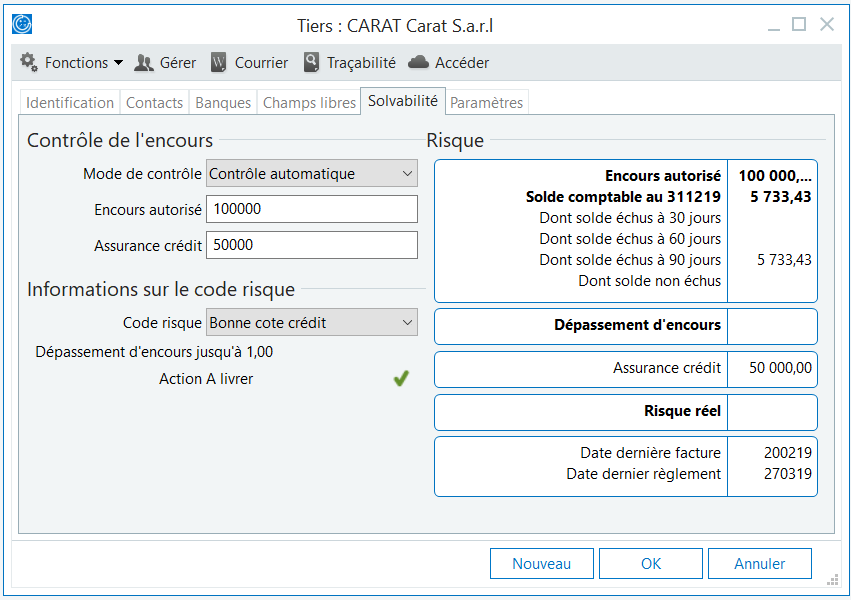The height and width of the screenshot is (600, 851).
Task: Click the green checkmark beside Action A livrer
Action: click(401, 379)
